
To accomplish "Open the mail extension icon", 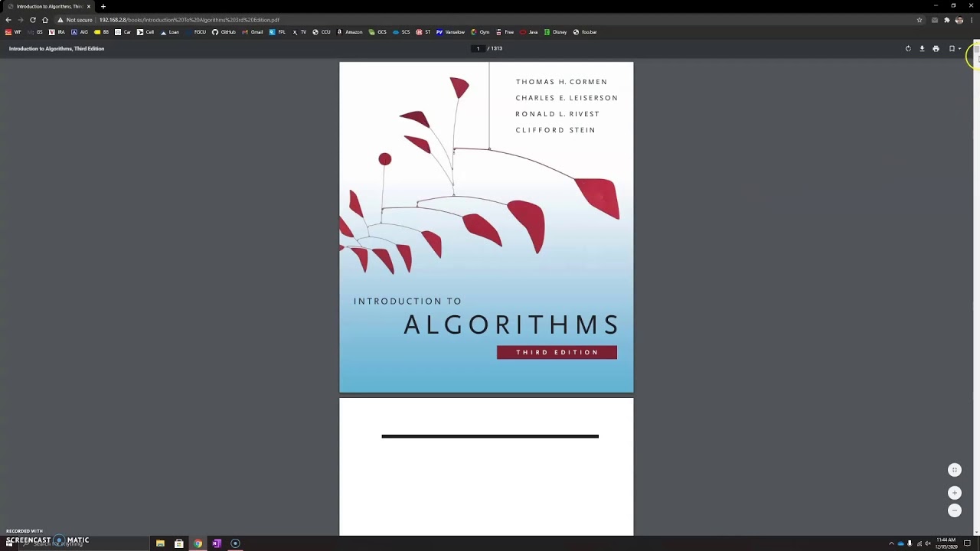I will [935, 20].
